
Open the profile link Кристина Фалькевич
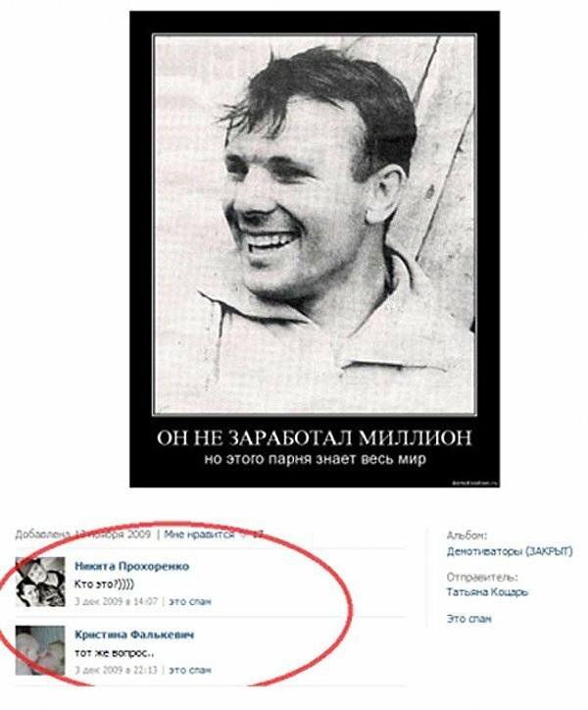pos(134,634)
